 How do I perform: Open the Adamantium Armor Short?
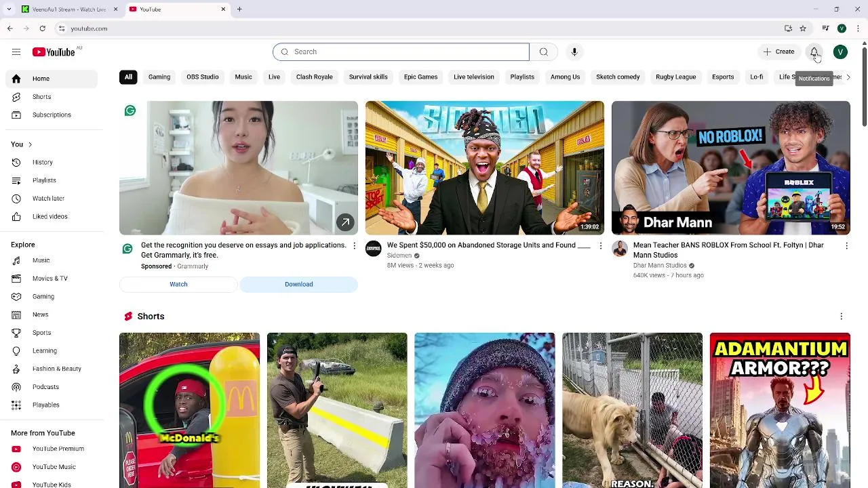pyautogui.click(x=780, y=410)
